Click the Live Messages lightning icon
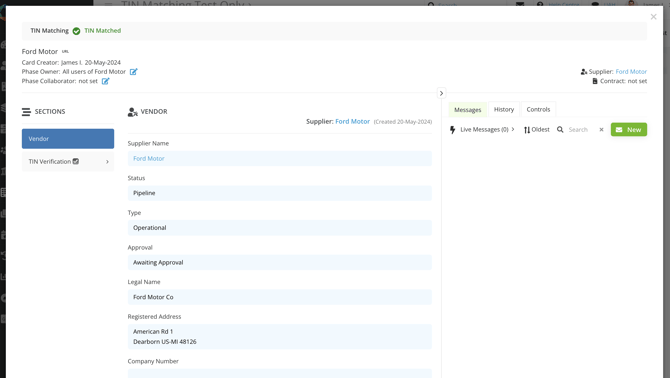 pyautogui.click(x=453, y=130)
